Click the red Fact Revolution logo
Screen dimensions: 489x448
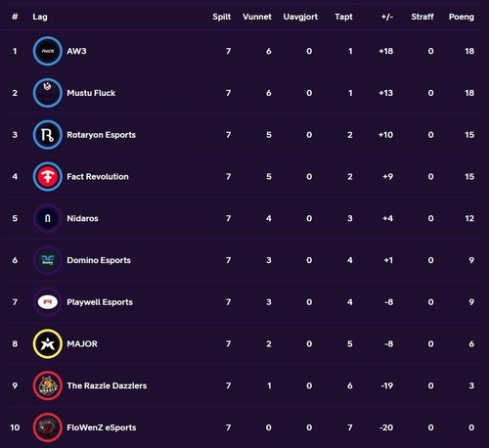[48, 177]
